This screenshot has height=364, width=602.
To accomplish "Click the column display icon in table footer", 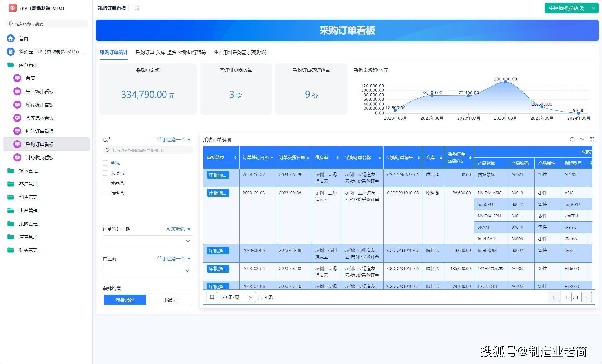I will coord(212,297).
